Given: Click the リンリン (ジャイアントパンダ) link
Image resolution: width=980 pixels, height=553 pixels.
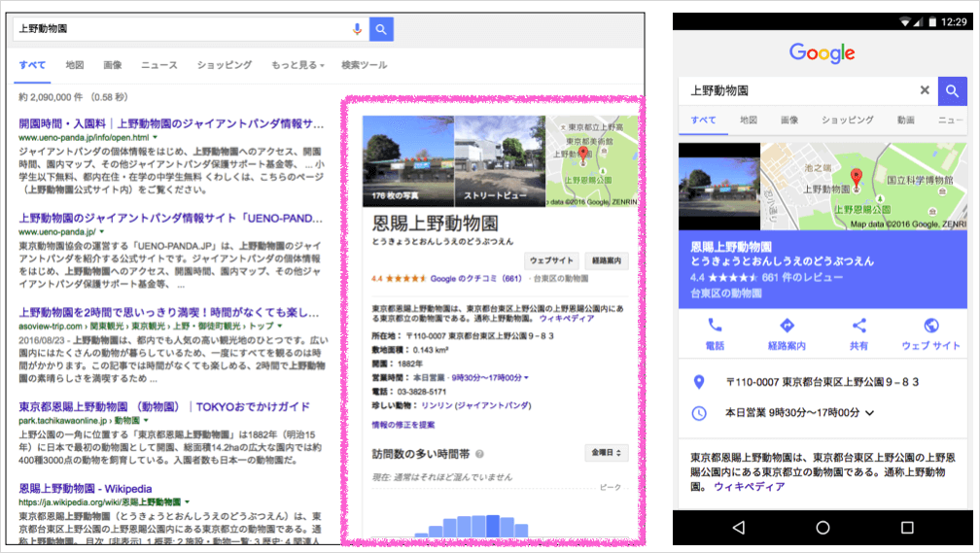Looking at the screenshot, I should tap(476, 405).
